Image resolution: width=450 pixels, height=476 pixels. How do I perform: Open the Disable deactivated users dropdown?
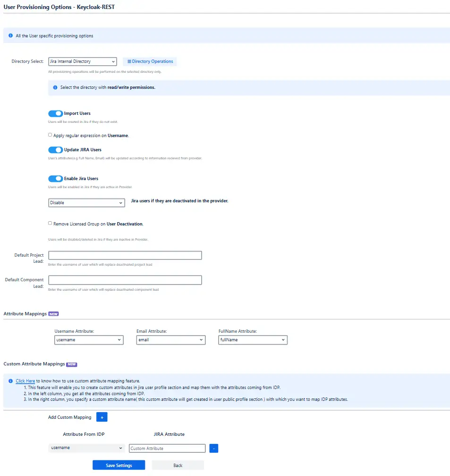[87, 203]
